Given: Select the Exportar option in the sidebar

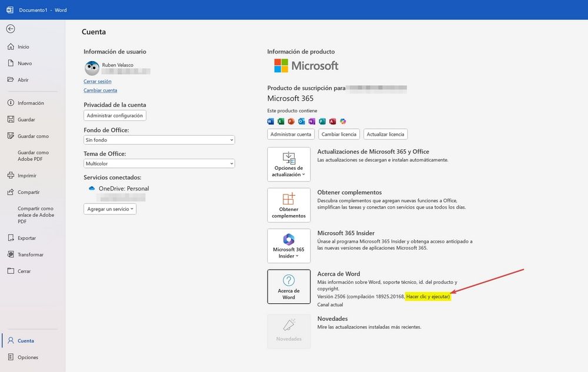Looking at the screenshot, I should coord(24,238).
